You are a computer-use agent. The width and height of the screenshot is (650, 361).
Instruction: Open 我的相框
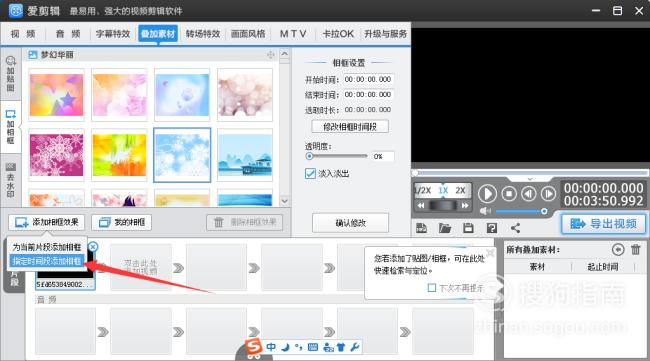pyautogui.click(x=121, y=223)
